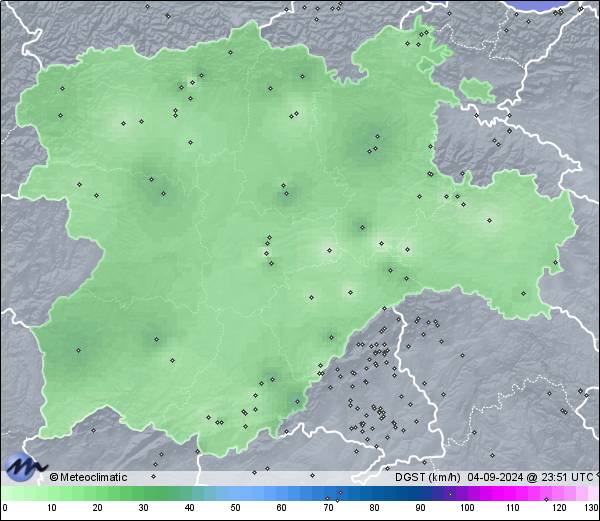Click the 30 label on the legend scale

click(143, 508)
